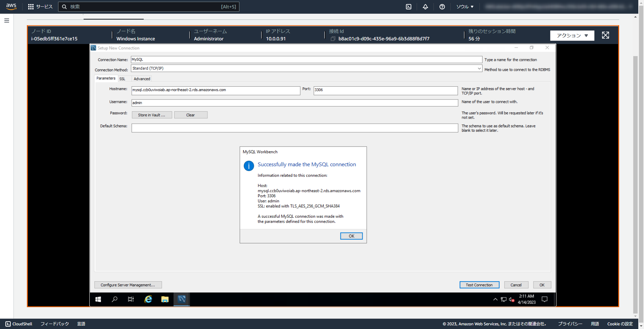The image size is (644, 329).
Task: Switch to the Advanced tab
Action: (141, 79)
